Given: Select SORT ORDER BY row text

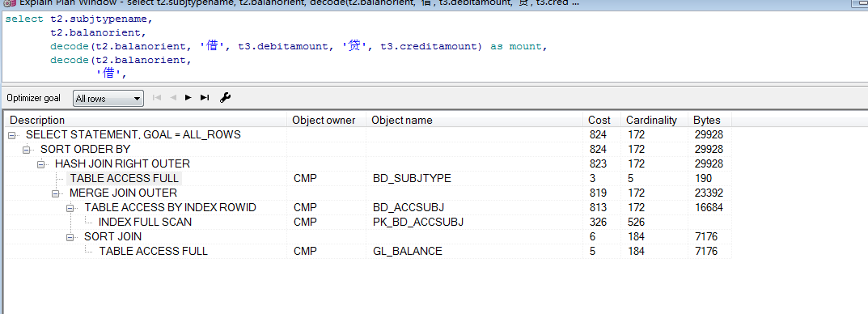Looking at the screenshot, I should (85, 150).
